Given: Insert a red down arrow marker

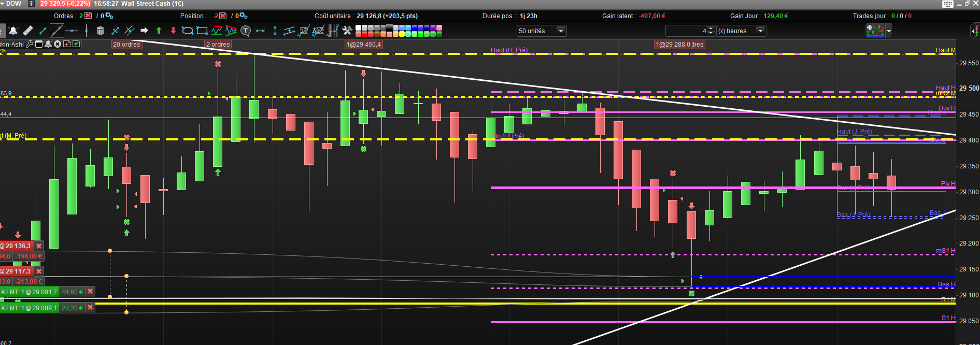Looking at the screenshot, I should click(x=174, y=31).
